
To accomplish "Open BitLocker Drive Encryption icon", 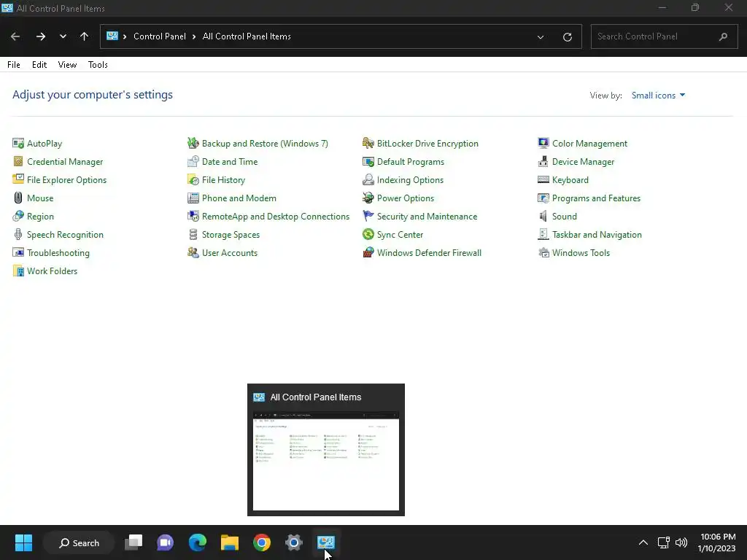I will pos(368,144).
